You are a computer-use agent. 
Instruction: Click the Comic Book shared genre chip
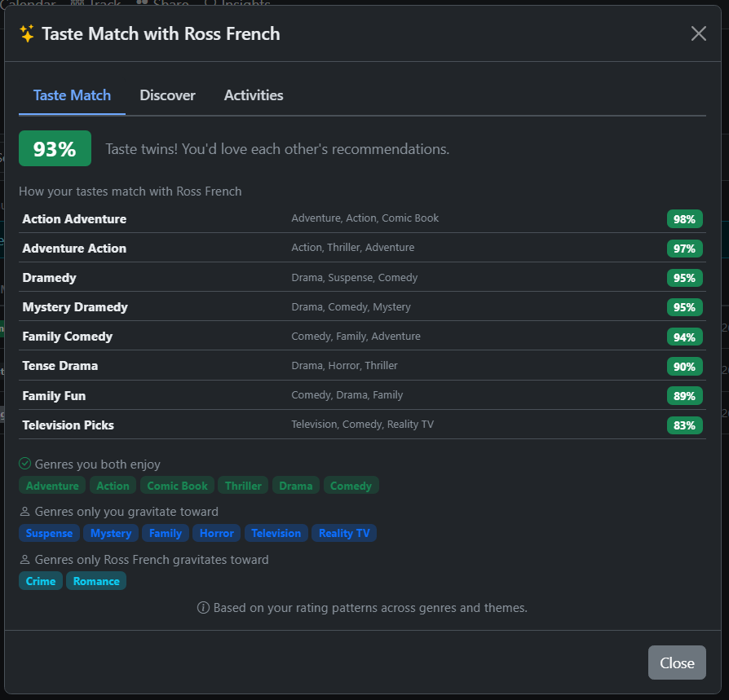click(x=177, y=485)
